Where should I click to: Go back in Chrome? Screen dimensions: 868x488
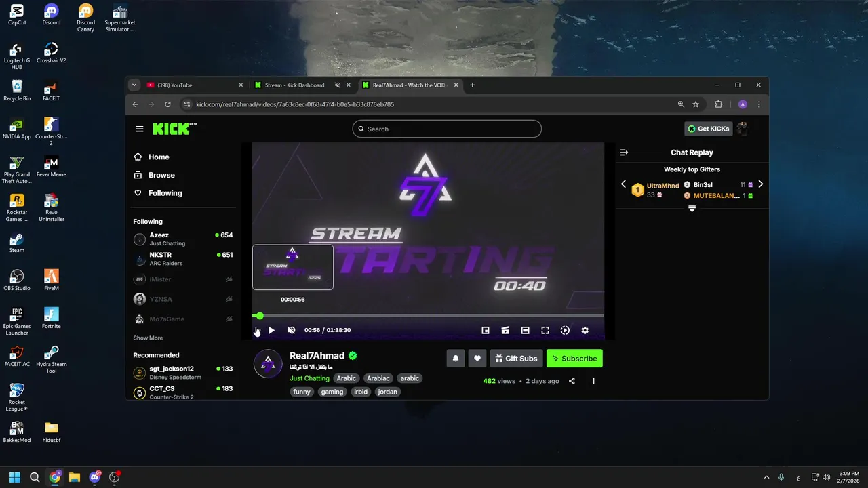tap(135, 104)
